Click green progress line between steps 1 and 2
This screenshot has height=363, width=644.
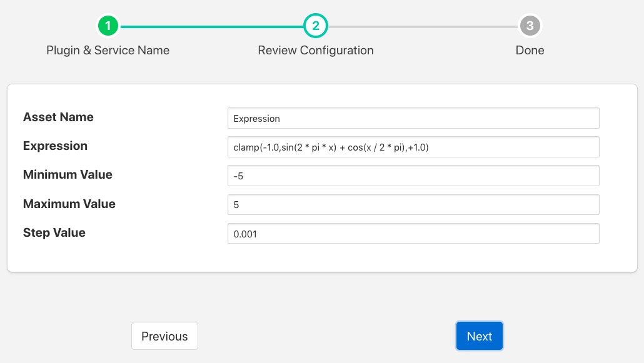[x=212, y=27]
